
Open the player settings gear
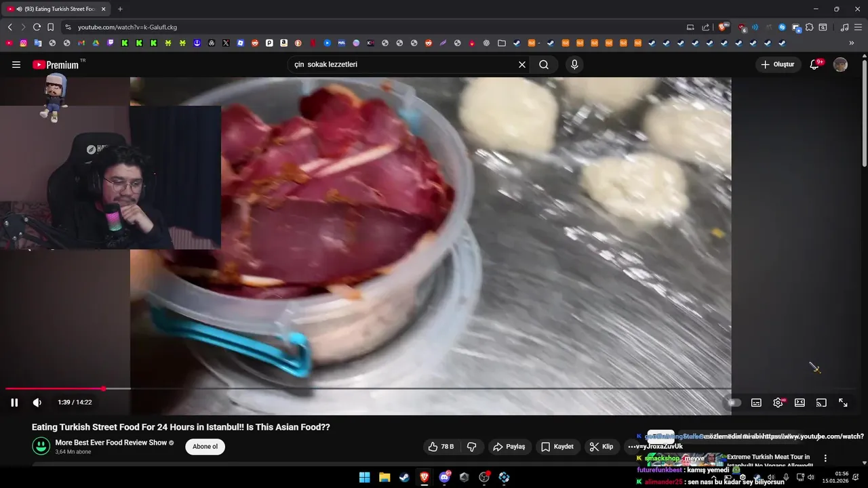point(778,403)
